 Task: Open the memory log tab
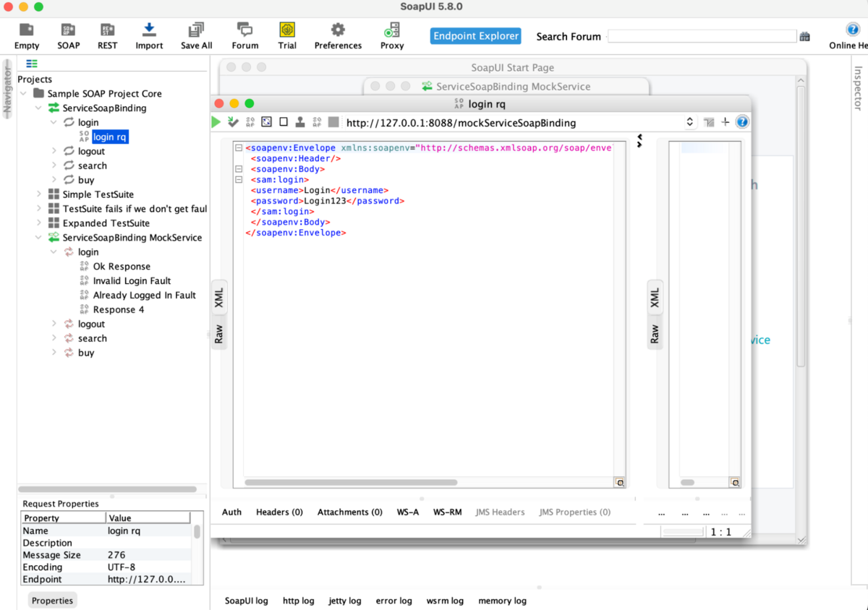[502, 601]
